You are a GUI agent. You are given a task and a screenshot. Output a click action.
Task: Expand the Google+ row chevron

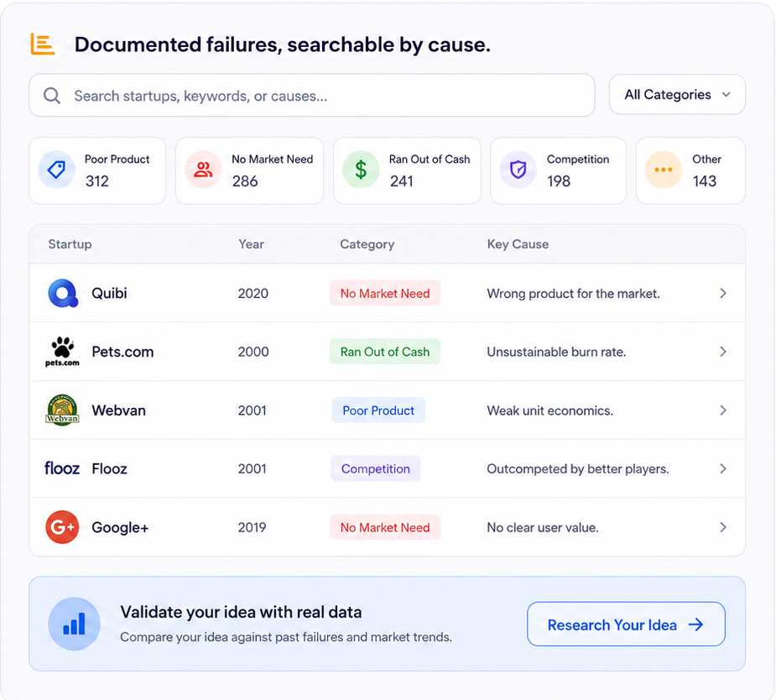click(723, 527)
